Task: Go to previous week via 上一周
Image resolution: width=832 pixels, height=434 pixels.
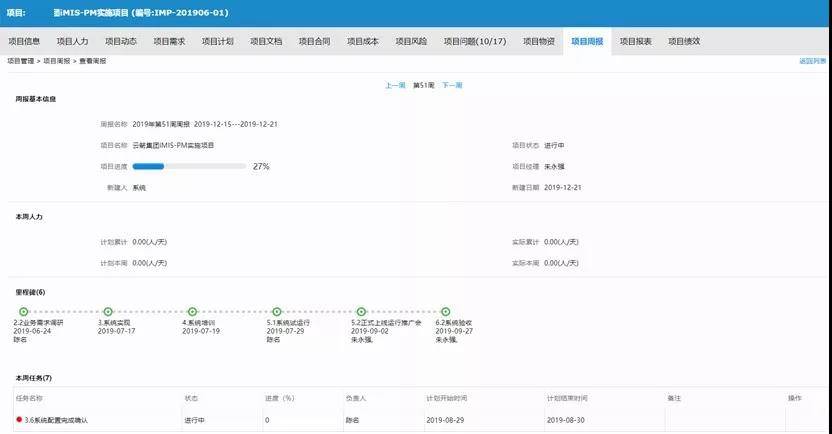Action: point(395,86)
